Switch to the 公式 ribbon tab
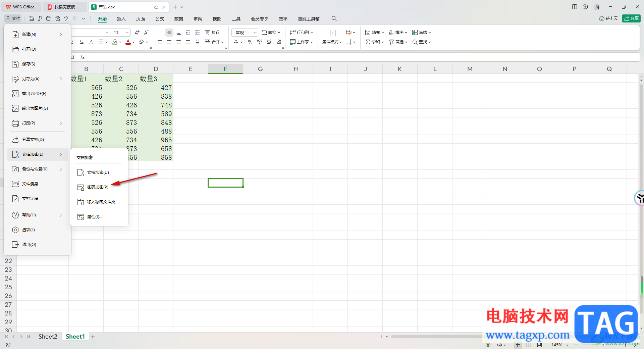The image size is (644, 349). pos(160,19)
